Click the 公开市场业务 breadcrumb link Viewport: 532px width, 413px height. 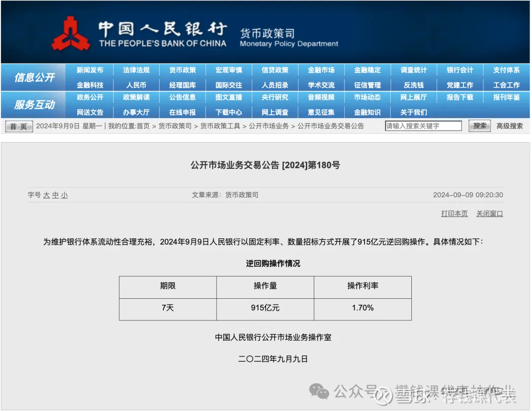click(x=269, y=126)
